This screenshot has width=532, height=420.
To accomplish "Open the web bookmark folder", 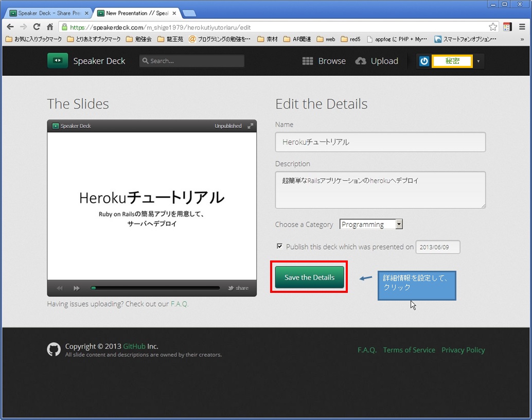I will click(326, 39).
